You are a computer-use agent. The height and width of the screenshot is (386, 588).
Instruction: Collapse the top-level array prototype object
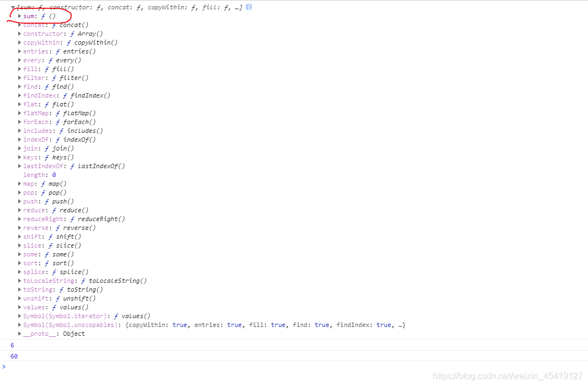[13, 8]
